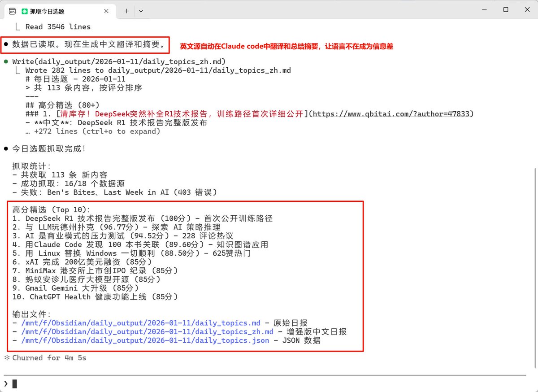This screenshot has height=392, width=538.
Task: Click inside the terminal input field
Action: click(179, 383)
